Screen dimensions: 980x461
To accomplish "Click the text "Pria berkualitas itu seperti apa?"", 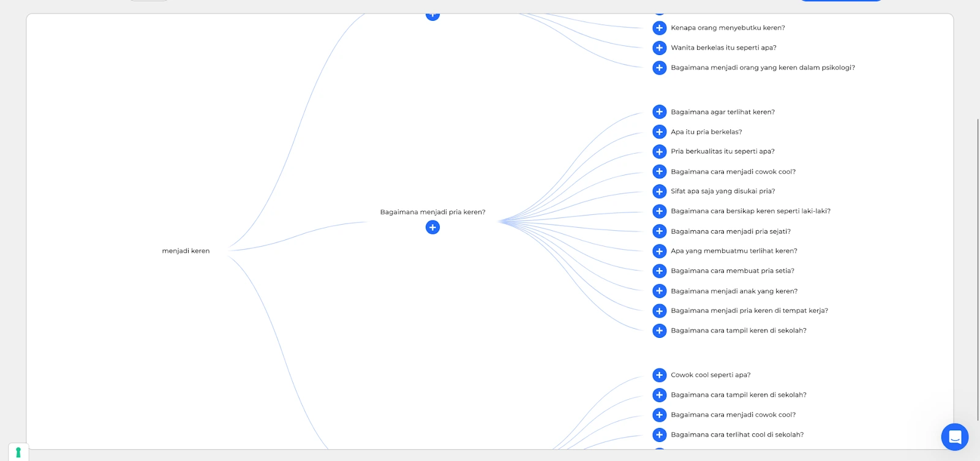I will [723, 151].
